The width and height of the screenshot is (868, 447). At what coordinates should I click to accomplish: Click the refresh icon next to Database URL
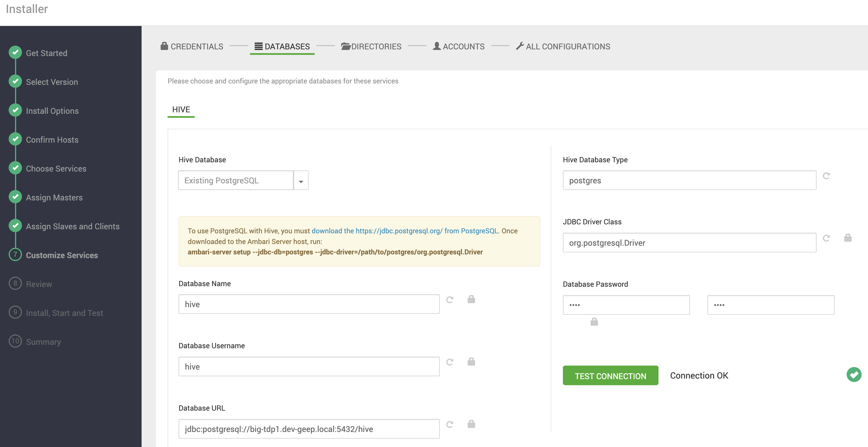450,424
